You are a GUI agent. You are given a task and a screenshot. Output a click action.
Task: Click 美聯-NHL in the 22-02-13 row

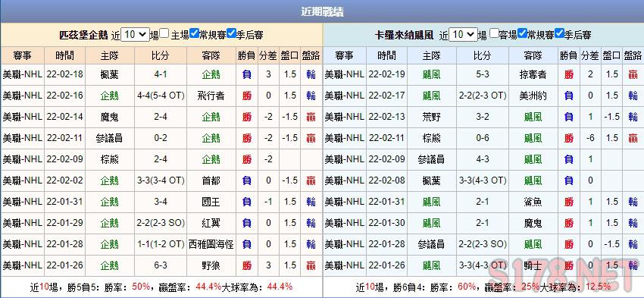pos(345,117)
